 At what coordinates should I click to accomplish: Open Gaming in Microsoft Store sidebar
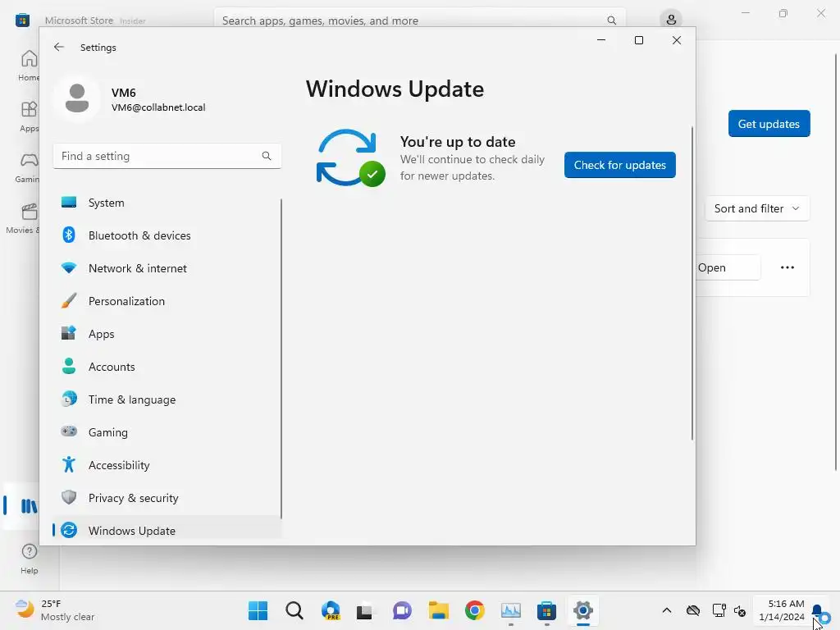point(29,167)
